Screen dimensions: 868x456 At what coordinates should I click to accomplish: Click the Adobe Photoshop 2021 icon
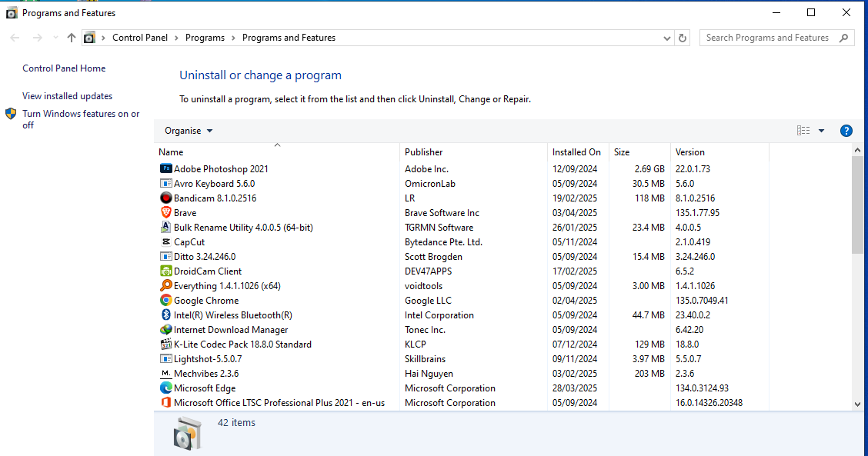(x=165, y=169)
